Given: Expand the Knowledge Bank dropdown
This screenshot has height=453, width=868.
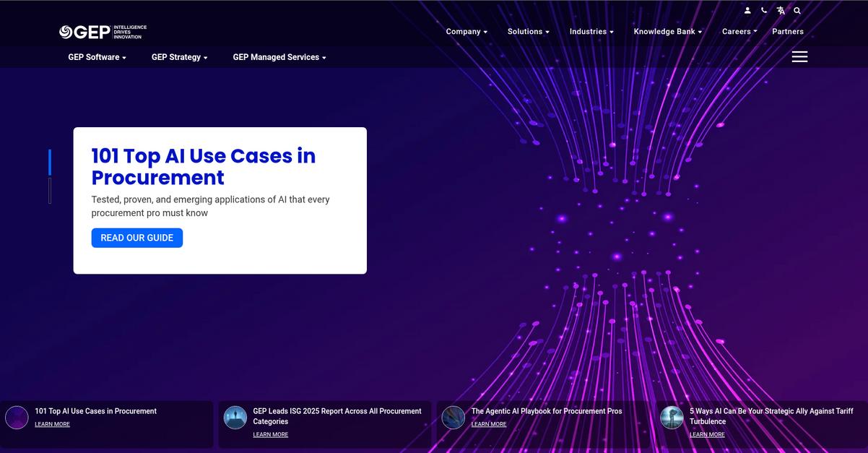Looking at the screenshot, I should coord(668,32).
